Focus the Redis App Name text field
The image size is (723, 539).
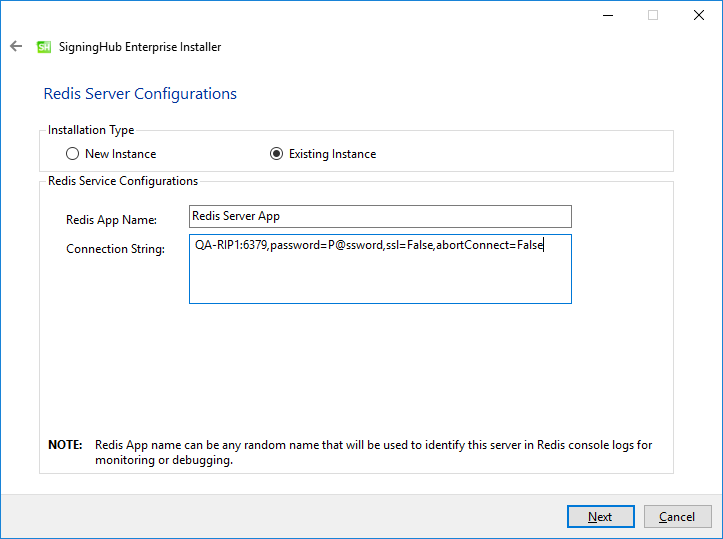point(380,216)
